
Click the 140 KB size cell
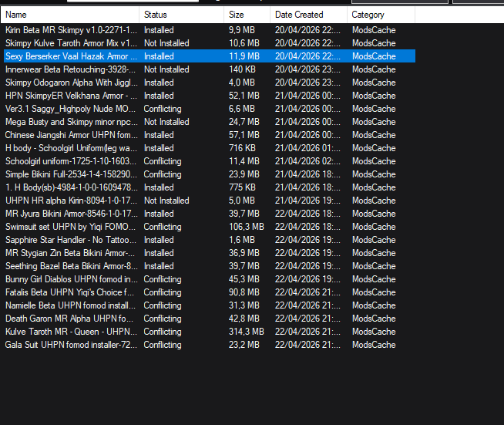click(242, 69)
